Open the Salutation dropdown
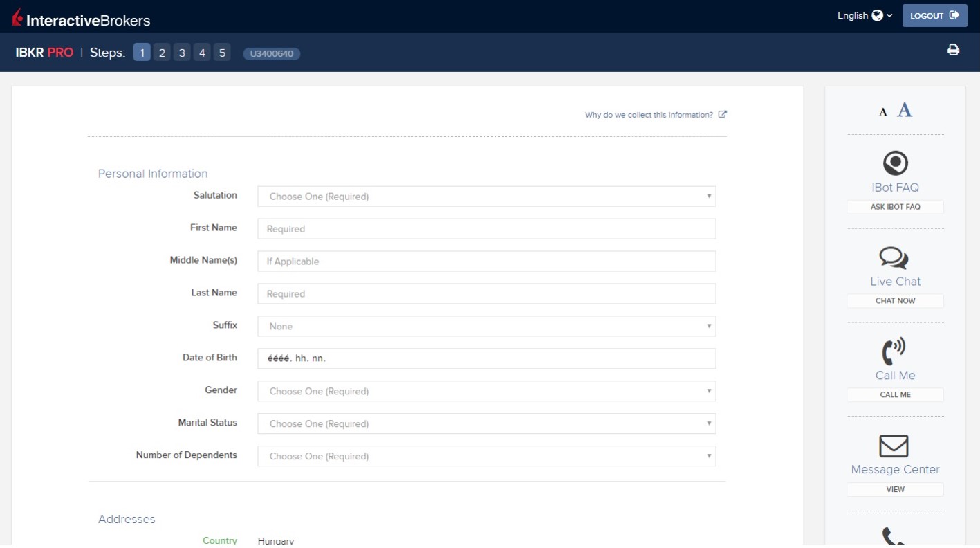980x548 pixels. (486, 197)
